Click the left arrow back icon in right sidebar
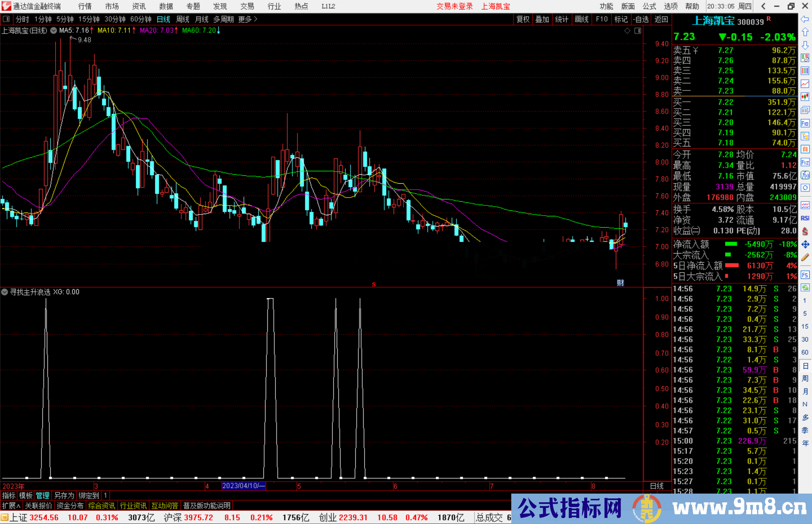 [805, 19]
